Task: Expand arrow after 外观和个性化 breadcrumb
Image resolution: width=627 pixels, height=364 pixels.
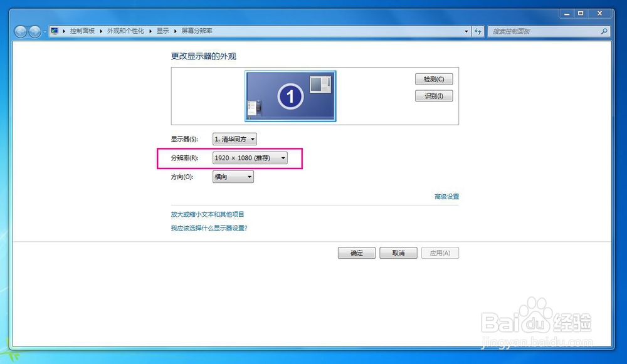Action: coord(150,31)
